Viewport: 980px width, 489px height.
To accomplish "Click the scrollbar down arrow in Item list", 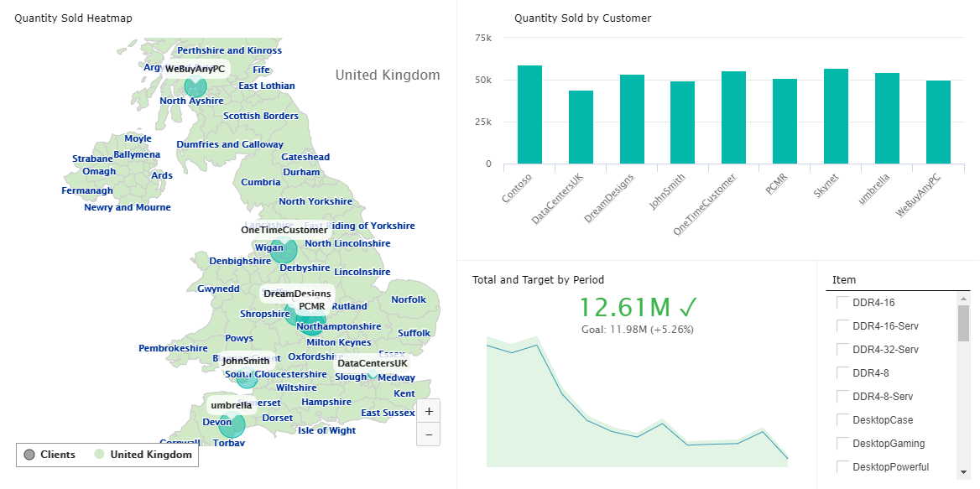I will 962,473.
